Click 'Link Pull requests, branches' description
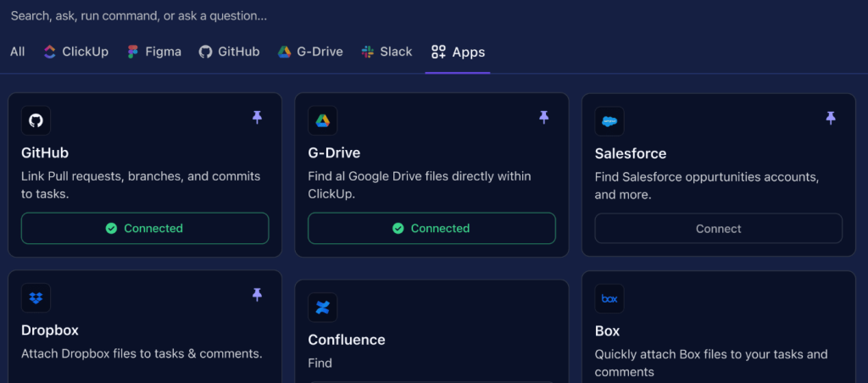 [x=141, y=186]
